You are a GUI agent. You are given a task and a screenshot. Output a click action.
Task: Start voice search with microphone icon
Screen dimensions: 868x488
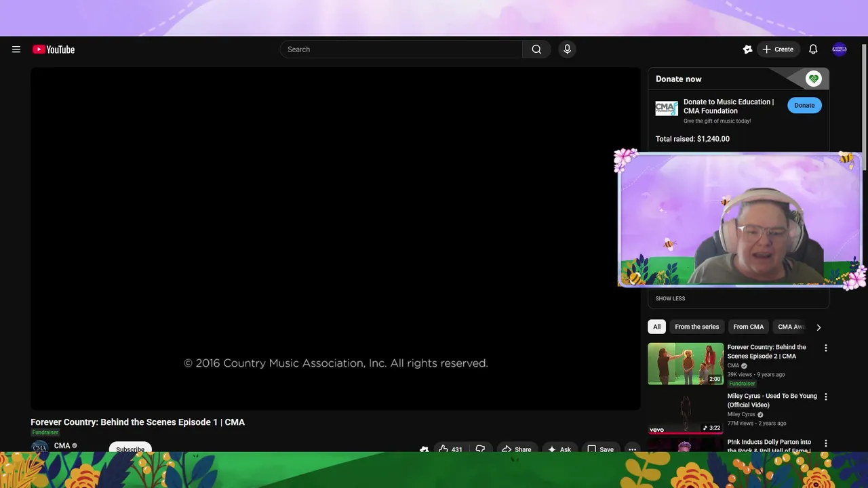point(567,49)
